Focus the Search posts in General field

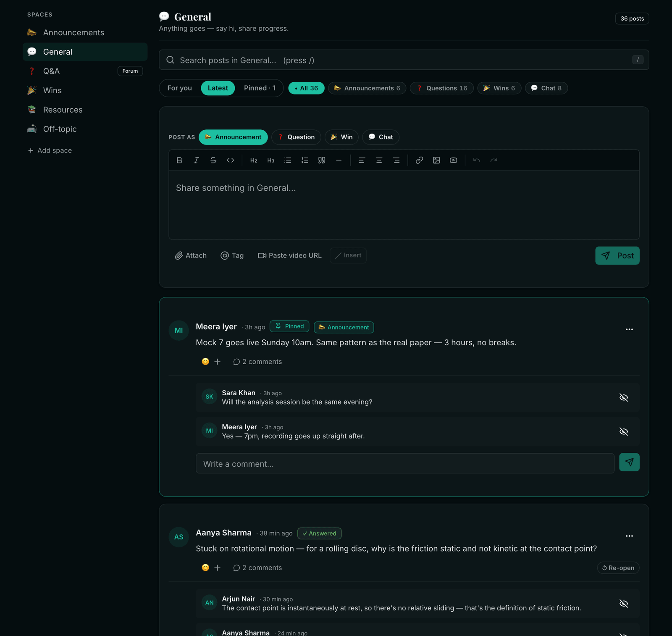coord(404,60)
